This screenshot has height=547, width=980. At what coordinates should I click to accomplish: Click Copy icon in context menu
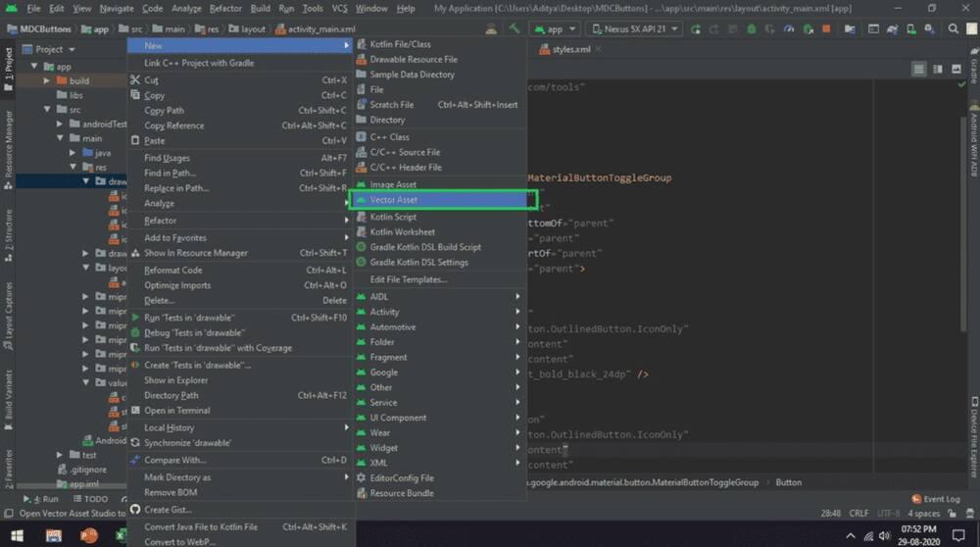[x=135, y=95]
